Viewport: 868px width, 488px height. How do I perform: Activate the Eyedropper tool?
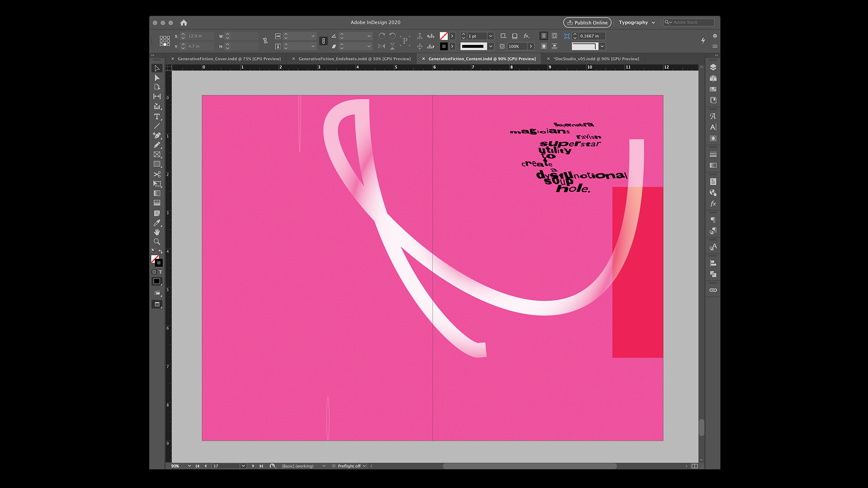click(x=157, y=223)
